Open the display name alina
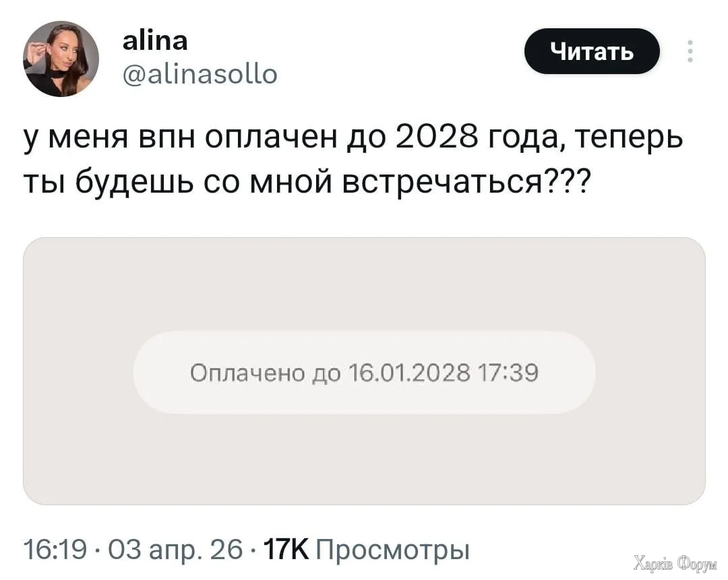Image resolution: width=728 pixels, height=580 pixels. [x=155, y=40]
